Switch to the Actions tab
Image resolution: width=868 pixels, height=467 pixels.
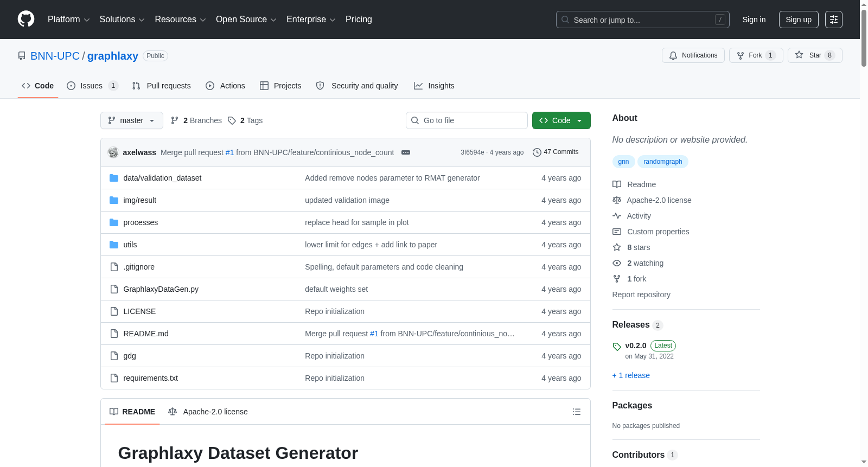pyautogui.click(x=226, y=86)
